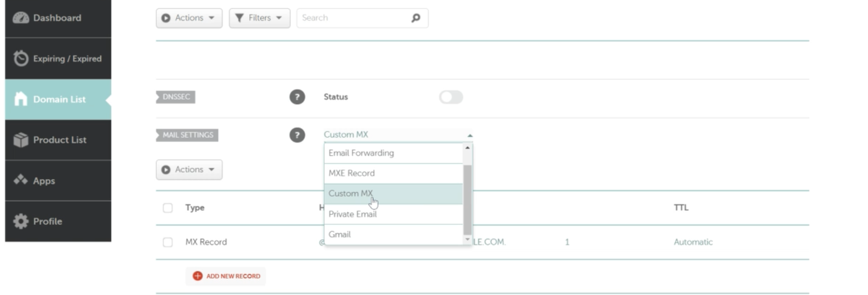
Task: Click the Dashboard gauge icon
Action: 21,18
